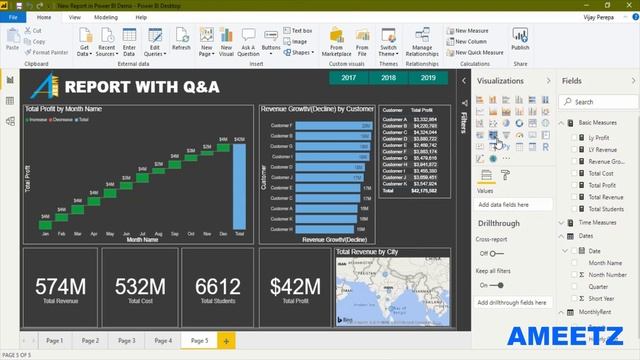Go to the Page 4 tab

click(x=163, y=340)
